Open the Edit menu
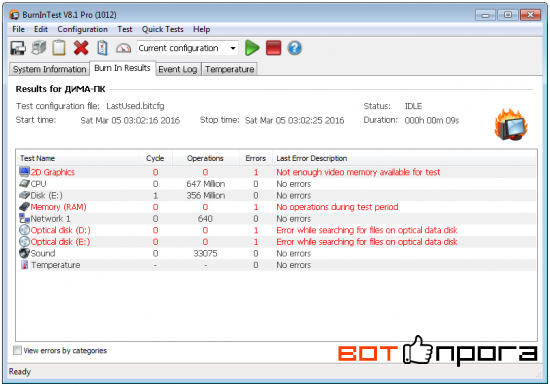Image resolution: width=550 pixels, height=386 pixels. (x=41, y=29)
